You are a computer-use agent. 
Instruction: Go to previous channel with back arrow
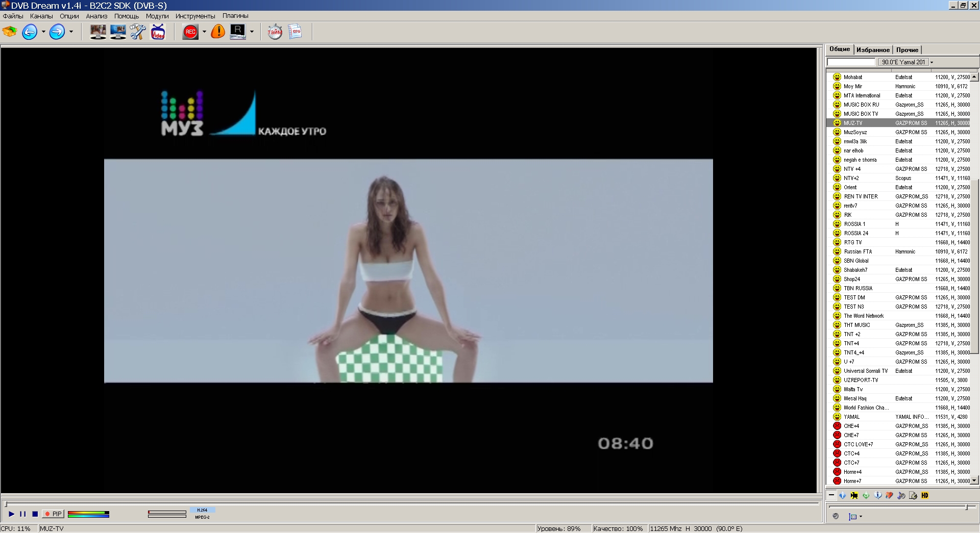coord(30,32)
